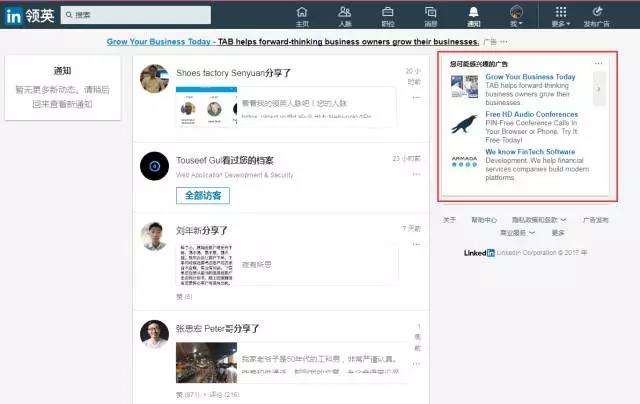Click the ARMADA ad logo
Viewport: 640px width, 404px height.
click(464, 161)
